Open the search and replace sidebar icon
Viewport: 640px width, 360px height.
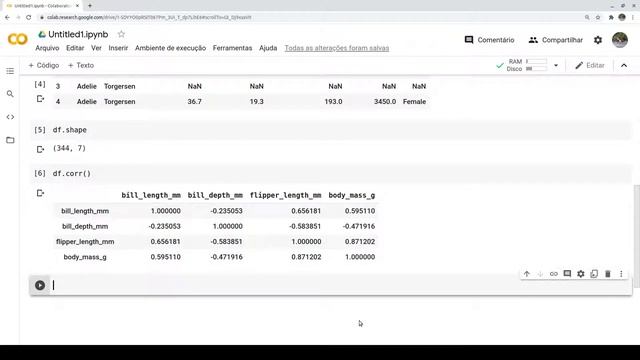pyautogui.click(x=10, y=94)
